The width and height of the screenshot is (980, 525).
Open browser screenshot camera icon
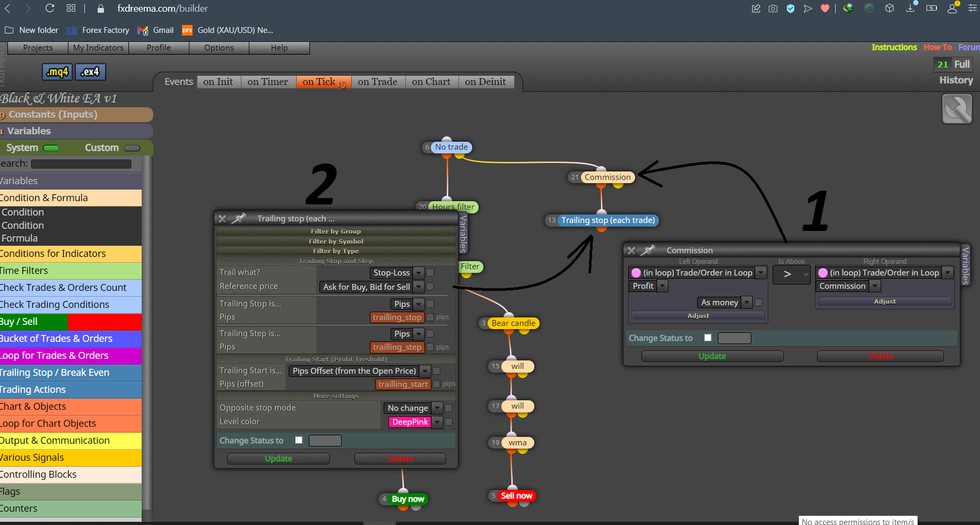click(773, 8)
